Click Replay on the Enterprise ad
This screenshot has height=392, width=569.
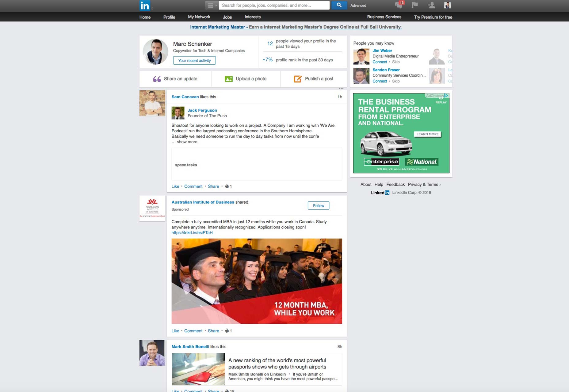point(441,102)
